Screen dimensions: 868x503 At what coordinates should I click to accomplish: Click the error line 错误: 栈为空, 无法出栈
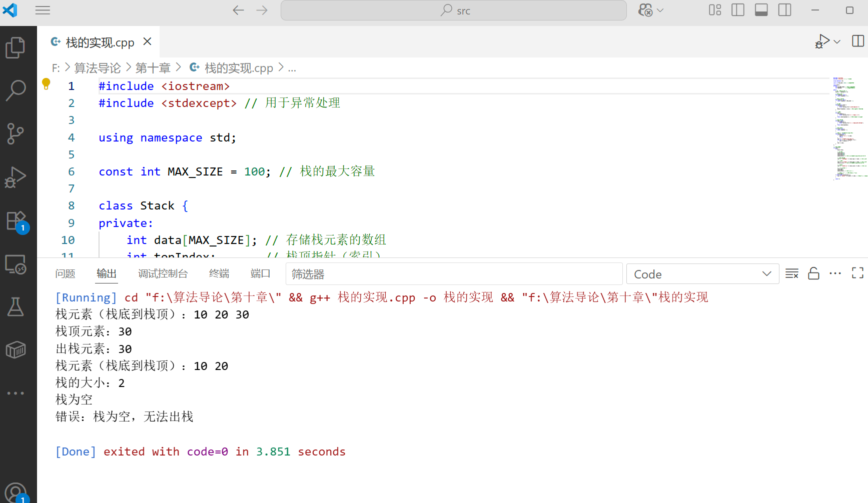point(124,417)
